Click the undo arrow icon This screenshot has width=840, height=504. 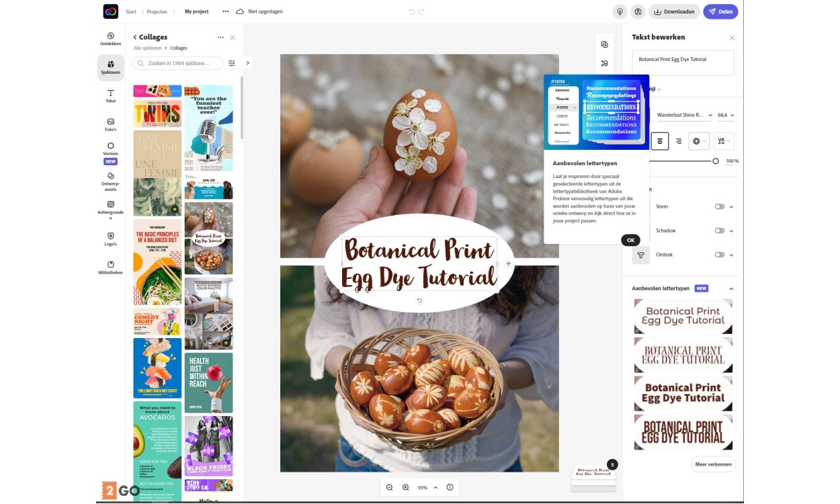(x=412, y=11)
